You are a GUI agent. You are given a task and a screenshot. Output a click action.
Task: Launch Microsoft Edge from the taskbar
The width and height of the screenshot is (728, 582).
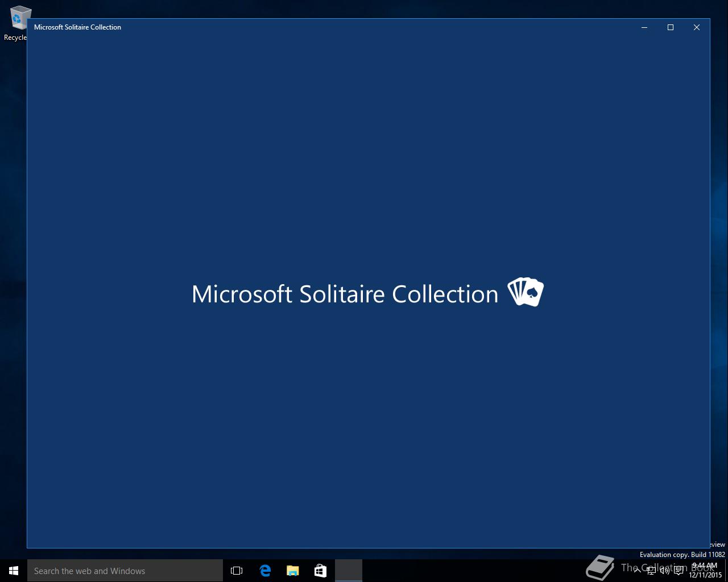265,571
